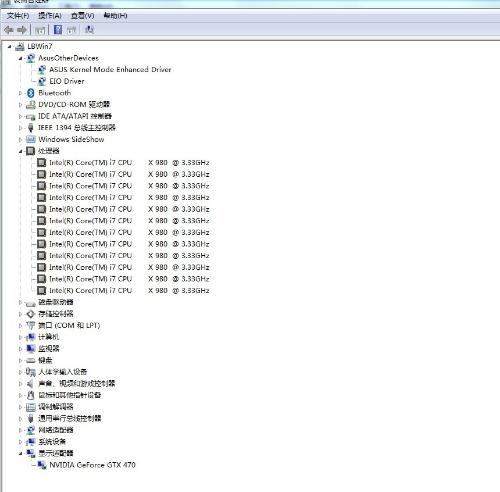The width and height of the screenshot is (500, 492).
Task: Open the 操作(A) menu
Action: (x=50, y=16)
